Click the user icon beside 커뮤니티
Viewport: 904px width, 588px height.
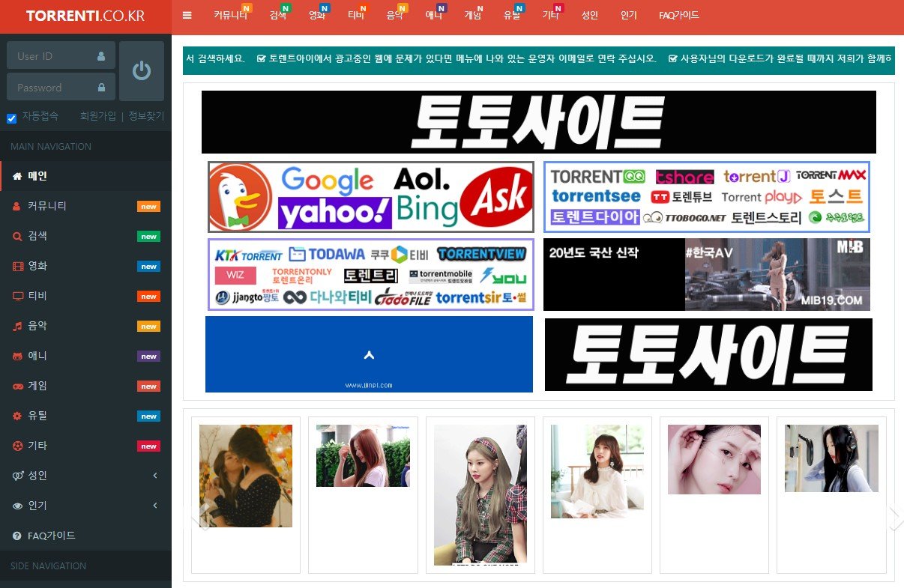(x=17, y=206)
